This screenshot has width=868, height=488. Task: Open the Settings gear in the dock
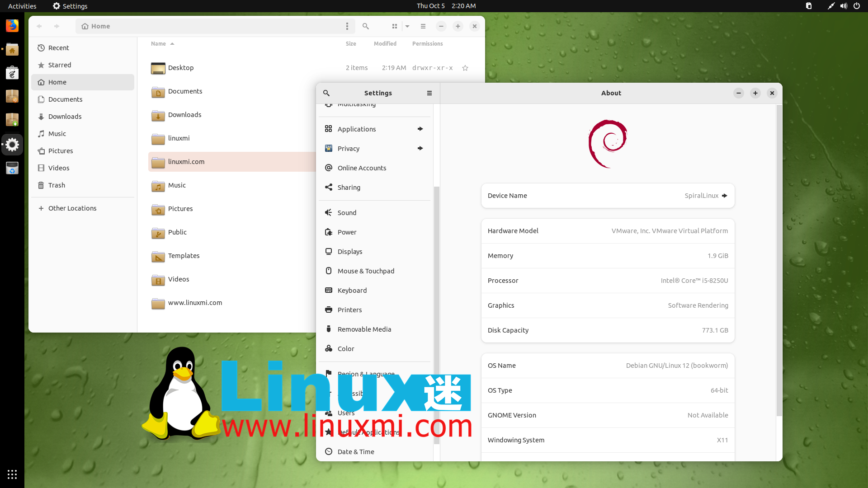[12, 145]
